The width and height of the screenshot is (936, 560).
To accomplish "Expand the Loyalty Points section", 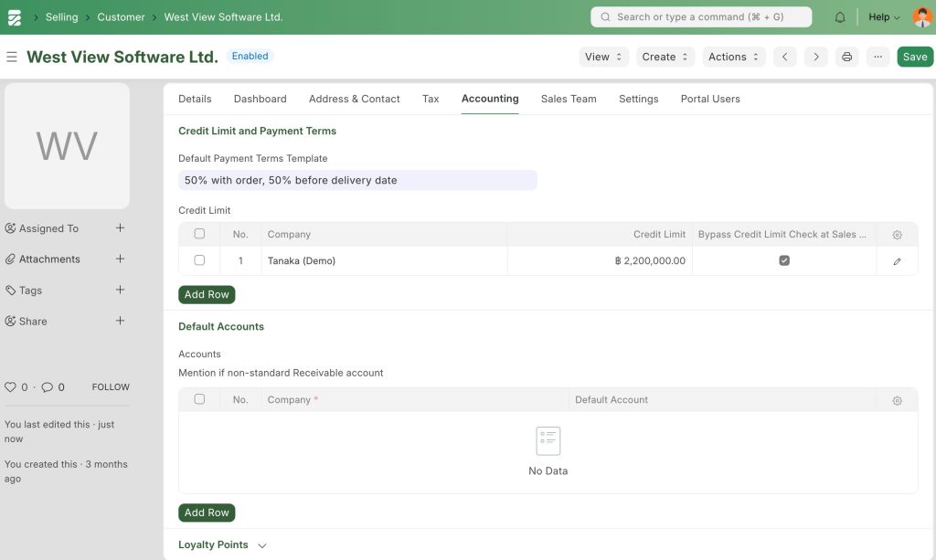I will [x=222, y=545].
